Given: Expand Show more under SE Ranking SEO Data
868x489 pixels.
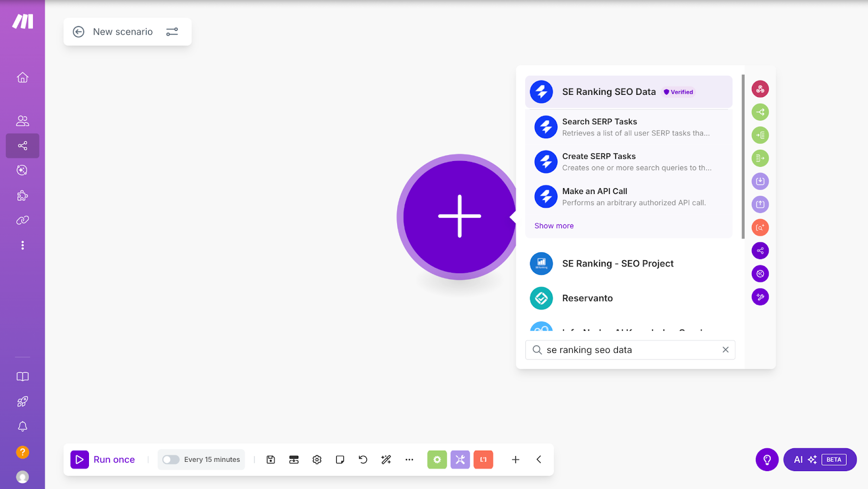Looking at the screenshot, I should [x=553, y=226].
